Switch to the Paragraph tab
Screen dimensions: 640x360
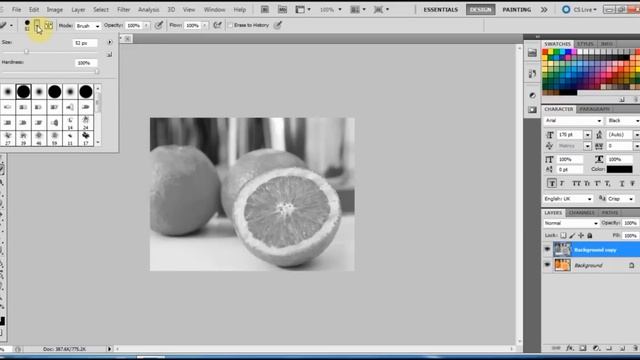pos(594,109)
